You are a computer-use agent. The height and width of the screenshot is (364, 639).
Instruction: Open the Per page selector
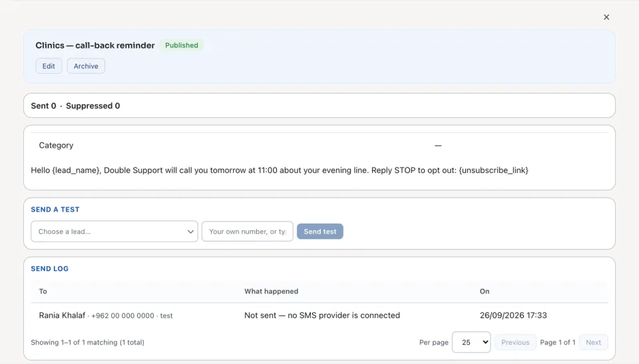tap(471, 343)
